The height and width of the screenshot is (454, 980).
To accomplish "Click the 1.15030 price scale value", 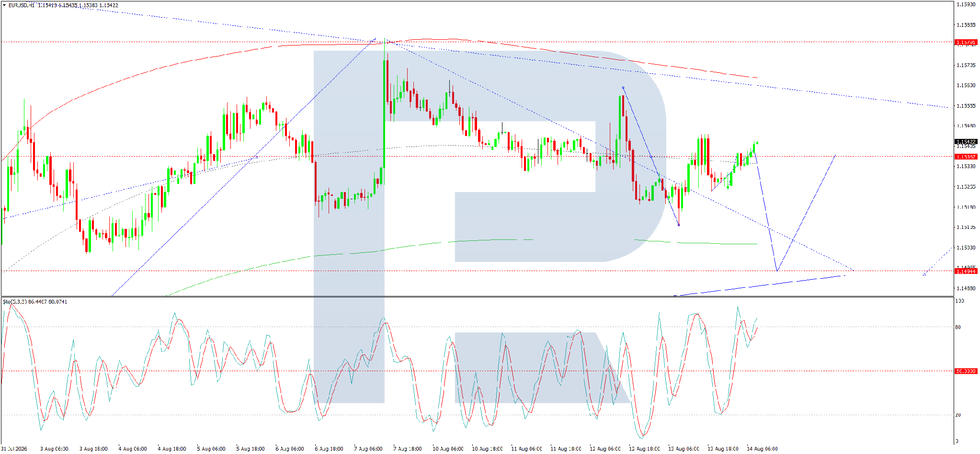I will pos(966,248).
